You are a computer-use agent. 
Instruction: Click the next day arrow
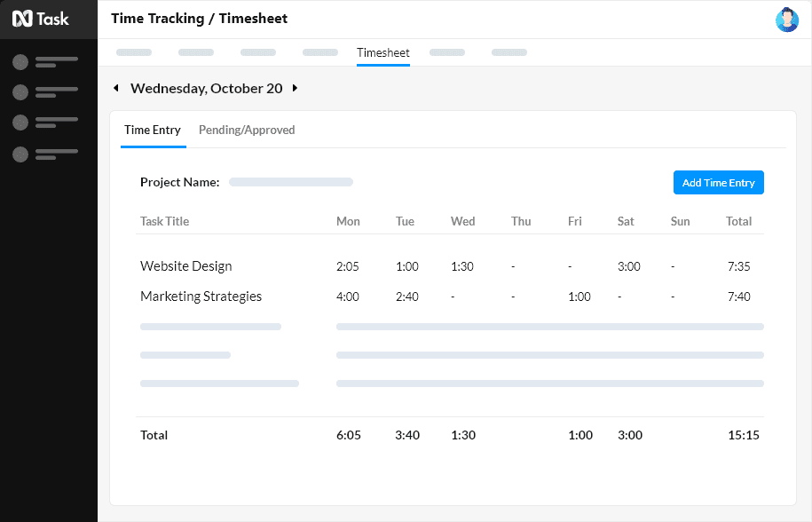click(x=295, y=88)
